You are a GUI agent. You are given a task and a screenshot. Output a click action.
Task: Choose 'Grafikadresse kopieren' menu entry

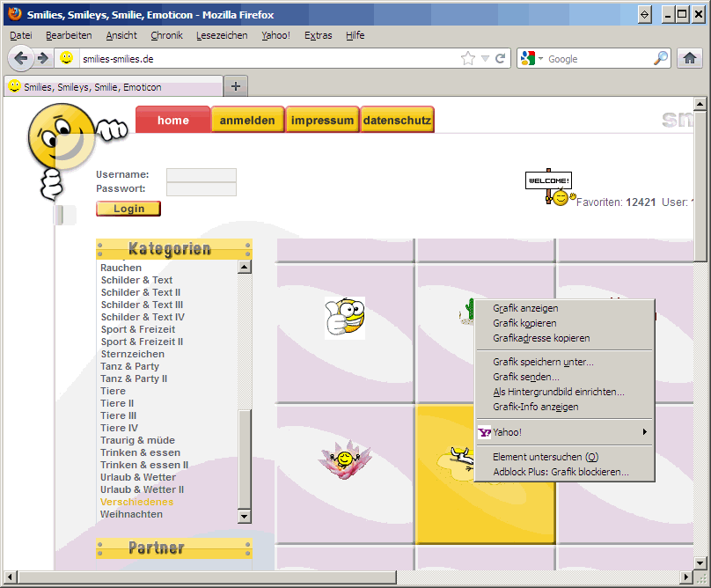[541, 338]
